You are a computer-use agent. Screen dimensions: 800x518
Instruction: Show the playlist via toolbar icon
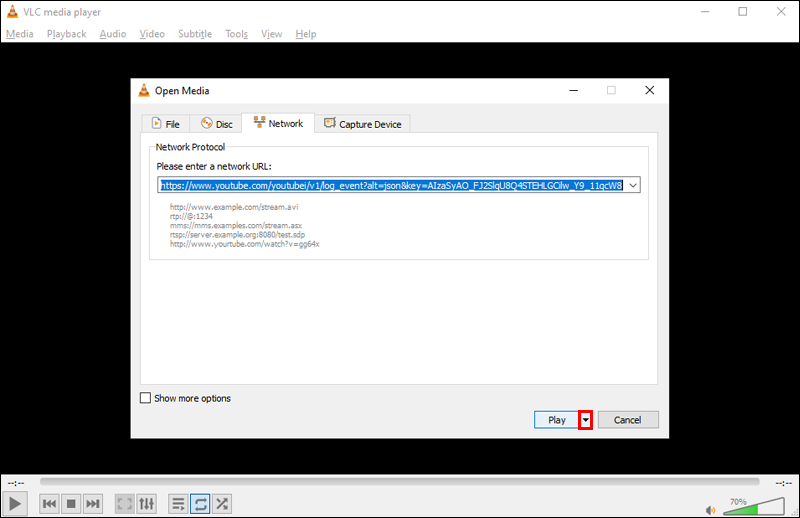[178, 504]
